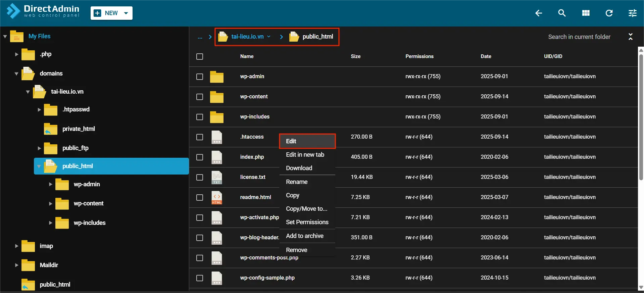Open the NEW button dropdown arrow
This screenshot has height=293, width=644.
tap(126, 13)
